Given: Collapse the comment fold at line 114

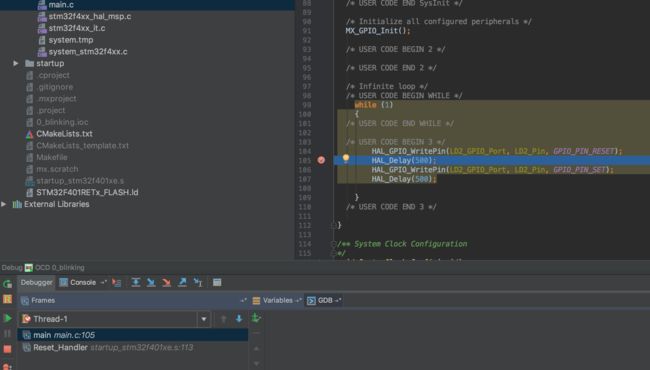Looking at the screenshot, I should click(333, 244).
